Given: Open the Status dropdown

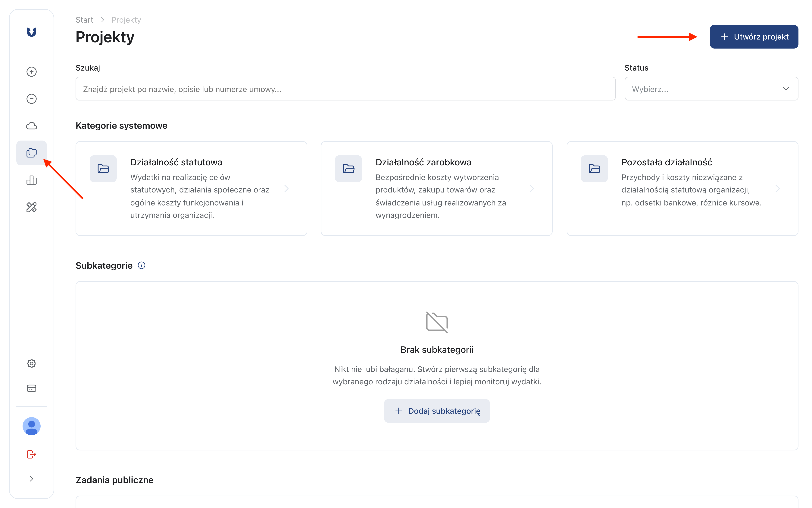Looking at the screenshot, I should tap(711, 89).
